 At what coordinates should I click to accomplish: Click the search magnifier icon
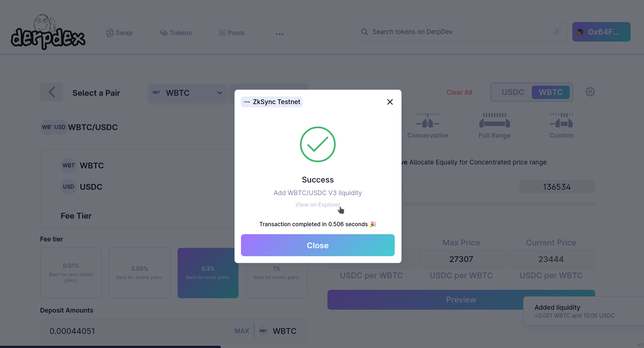click(364, 32)
